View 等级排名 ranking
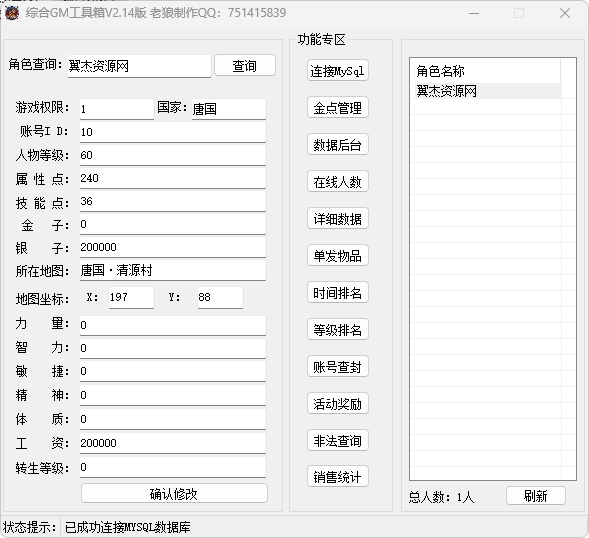589x538 pixels. pos(337,329)
